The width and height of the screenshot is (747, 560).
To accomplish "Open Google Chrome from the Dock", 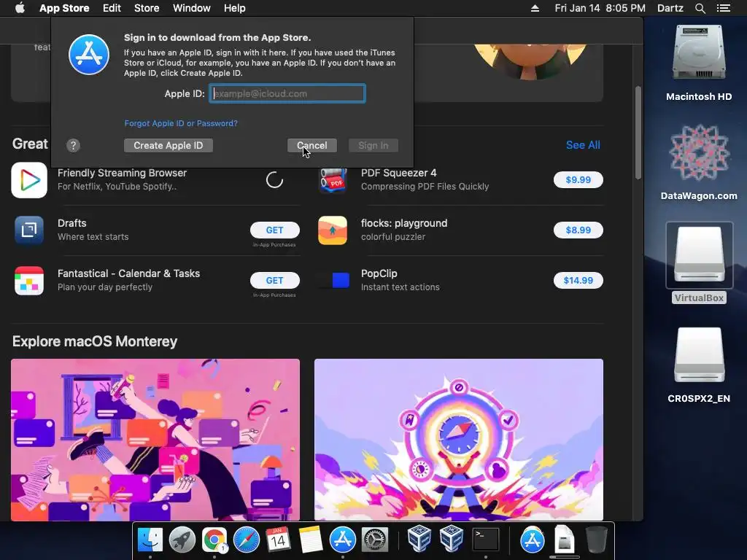I will (x=214, y=540).
